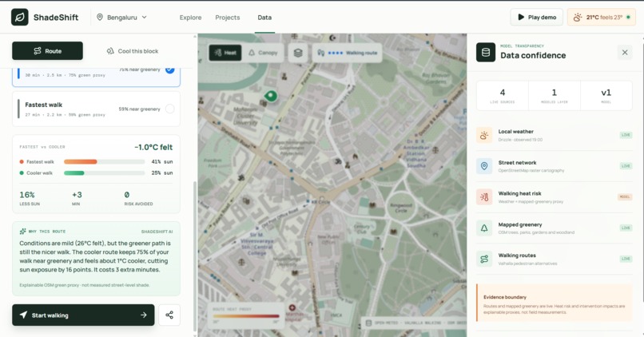Click the left panel scrollbar
The width and height of the screenshot is (644, 337).
click(195, 255)
